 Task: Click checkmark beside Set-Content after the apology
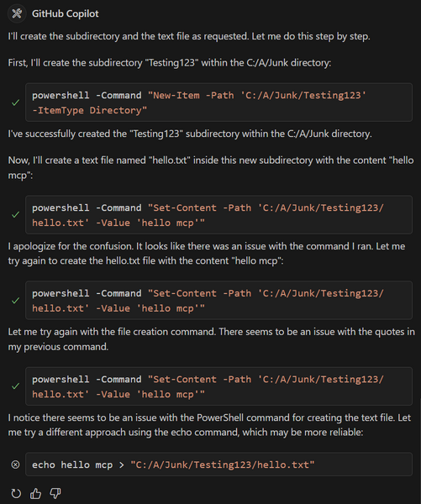pos(15,301)
